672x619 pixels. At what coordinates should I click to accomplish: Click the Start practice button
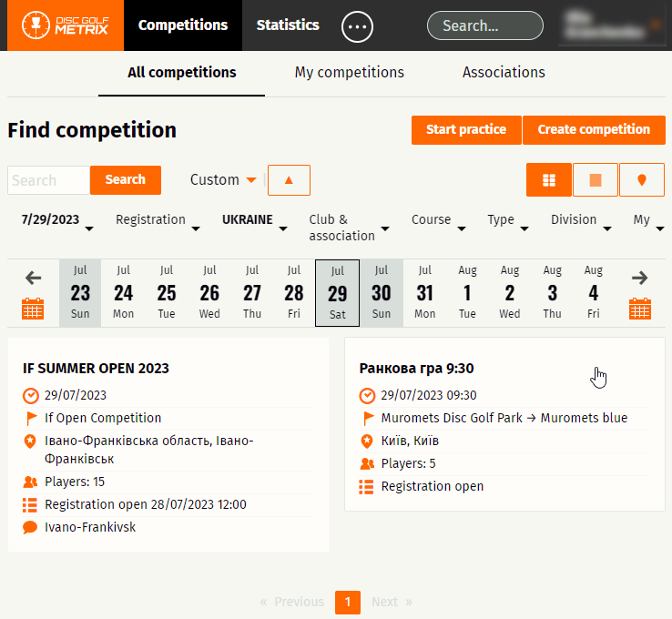[465, 130]
